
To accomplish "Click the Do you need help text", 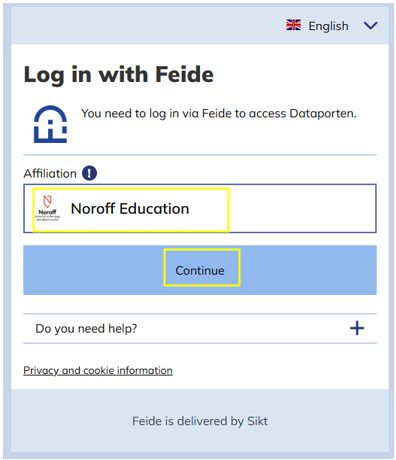I will 86,329.
